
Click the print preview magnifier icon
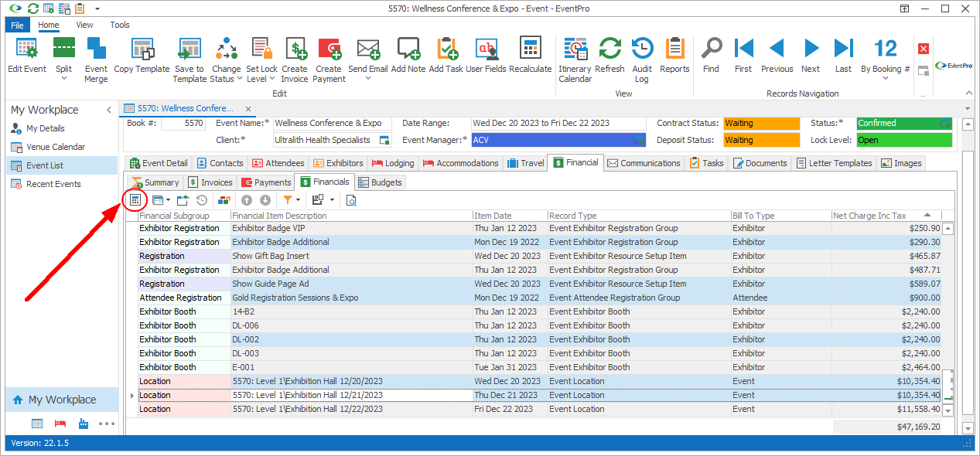click(350, 200)
